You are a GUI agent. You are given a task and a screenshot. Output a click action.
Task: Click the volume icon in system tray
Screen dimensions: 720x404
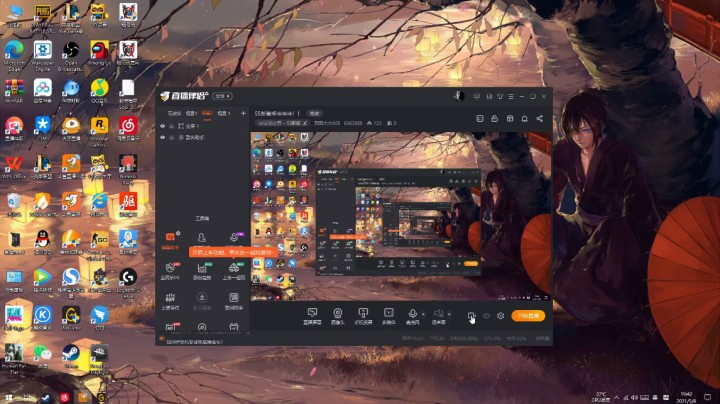634,398
